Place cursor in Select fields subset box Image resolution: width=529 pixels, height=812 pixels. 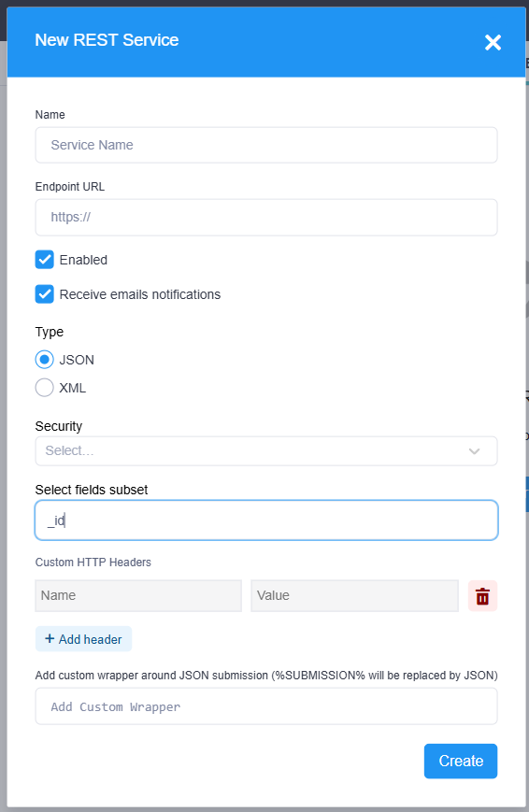[x=266, y=520]
